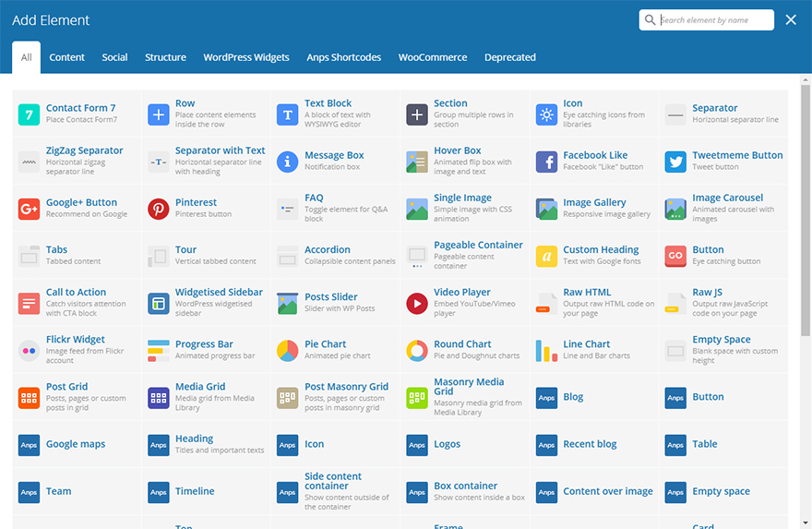The height and width of the screenshot is (529, 812).
Task: Click the Tabs element title
Action: [x=56, y=249]
